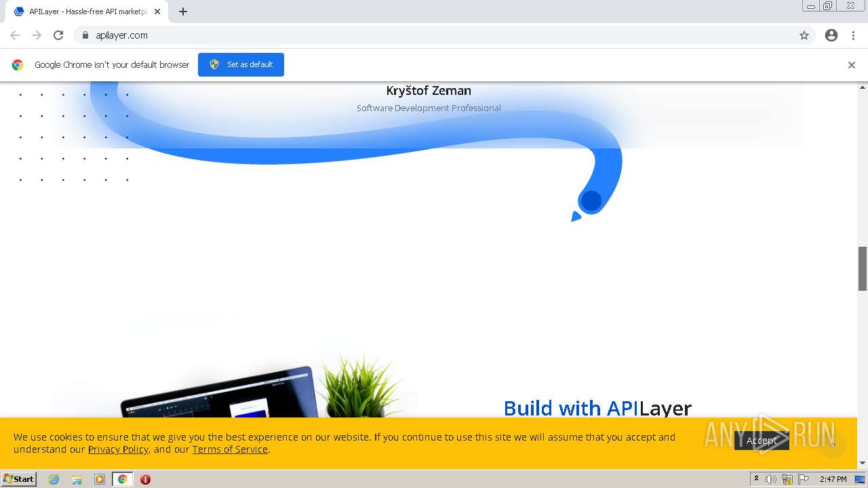
Task: Select the APILayer Hassle-free API tab
Action: (x=87, y=12)
